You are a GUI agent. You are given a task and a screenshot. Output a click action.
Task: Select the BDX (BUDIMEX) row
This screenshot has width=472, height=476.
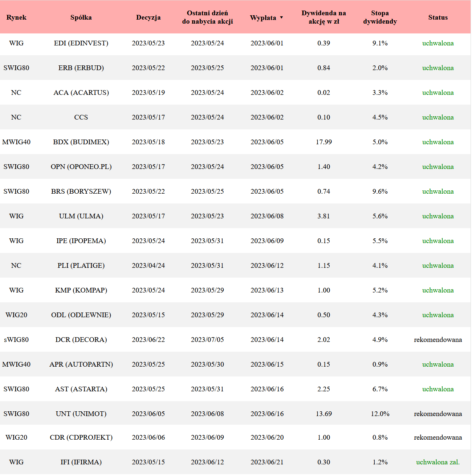pos(81,142)
